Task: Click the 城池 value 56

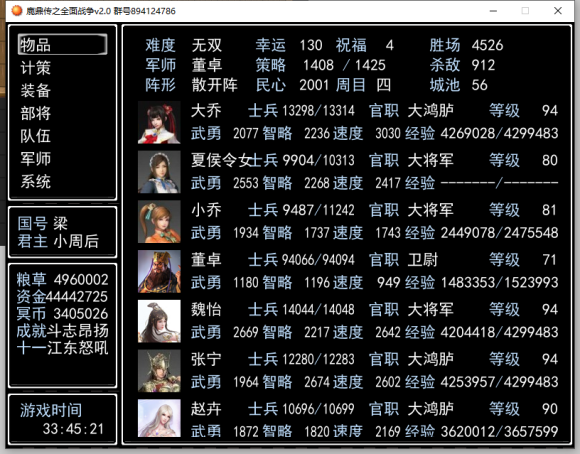Action: pos(480,85)
